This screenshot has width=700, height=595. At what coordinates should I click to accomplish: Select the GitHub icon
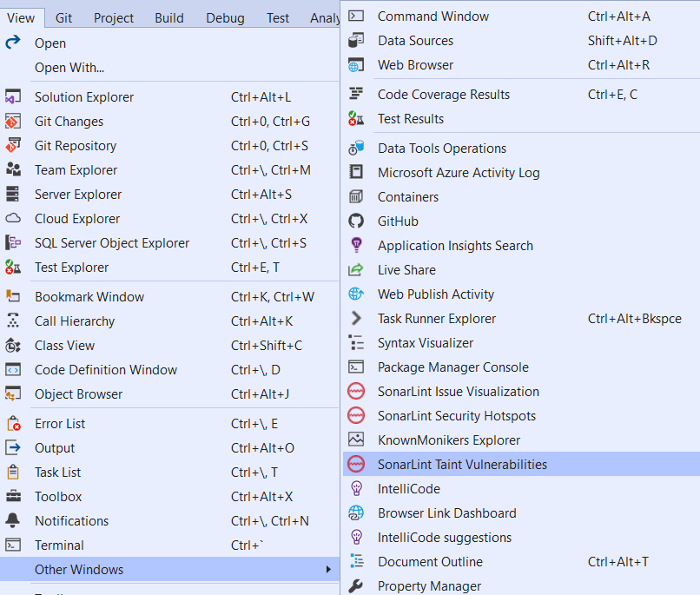point(356,221)
